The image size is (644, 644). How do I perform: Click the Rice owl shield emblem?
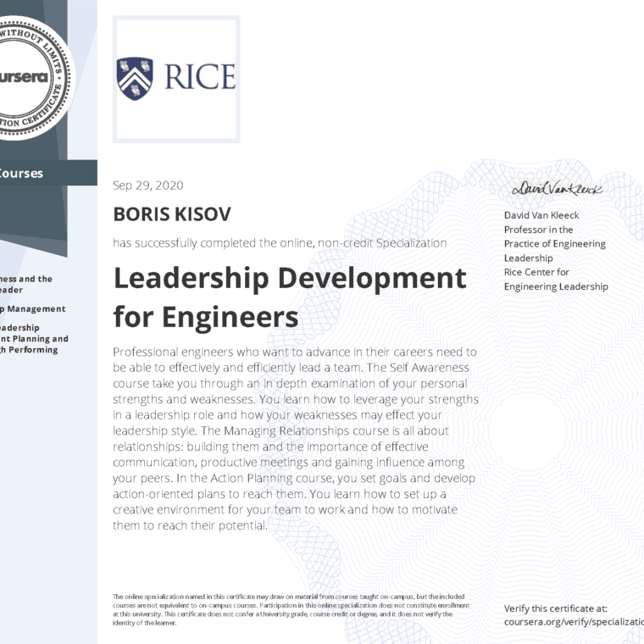(135, 79)
